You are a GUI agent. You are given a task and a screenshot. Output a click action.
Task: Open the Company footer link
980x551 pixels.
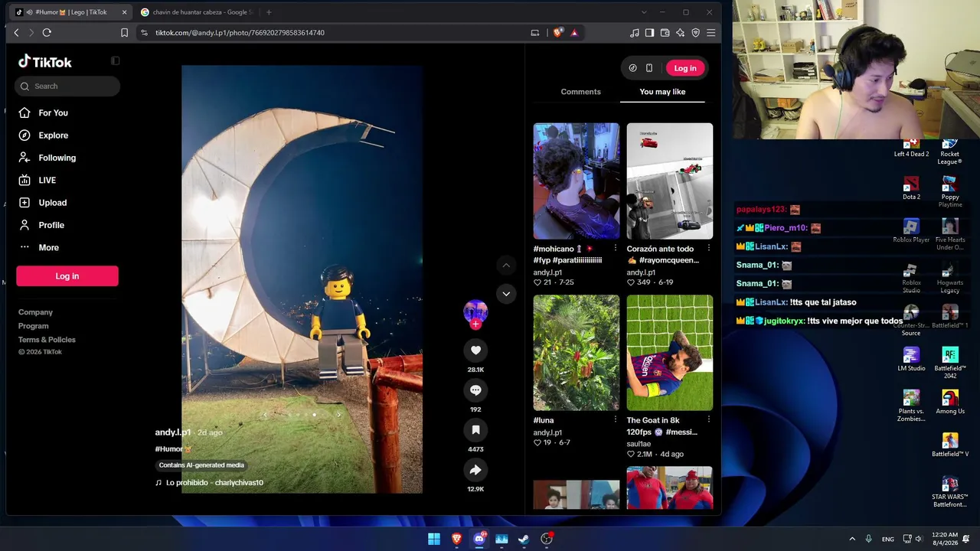coord(35,312)
